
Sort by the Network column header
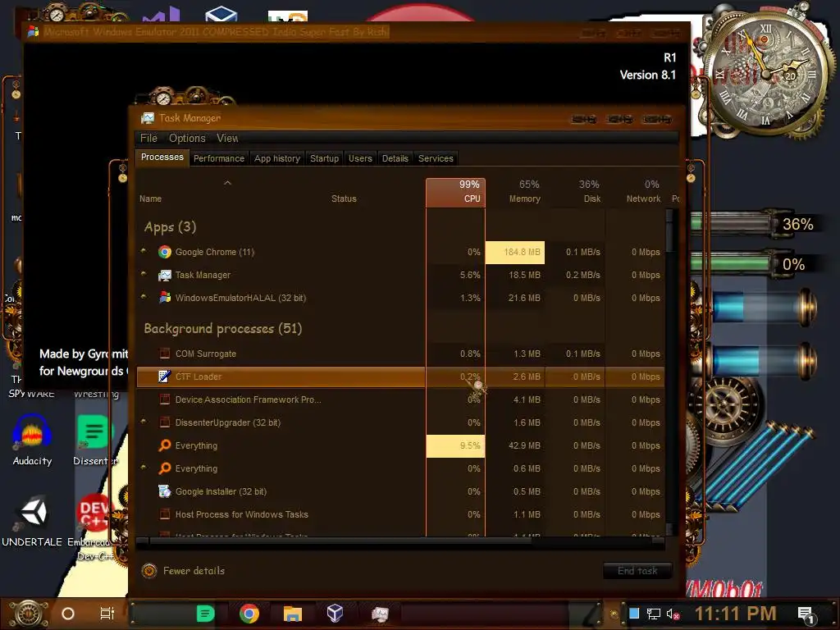(636, 192)
